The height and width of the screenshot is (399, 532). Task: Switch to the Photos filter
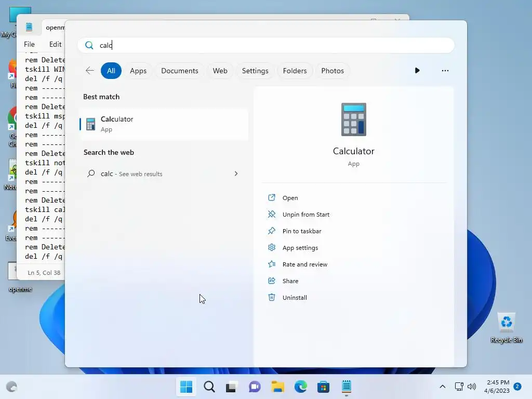(332, 71)
